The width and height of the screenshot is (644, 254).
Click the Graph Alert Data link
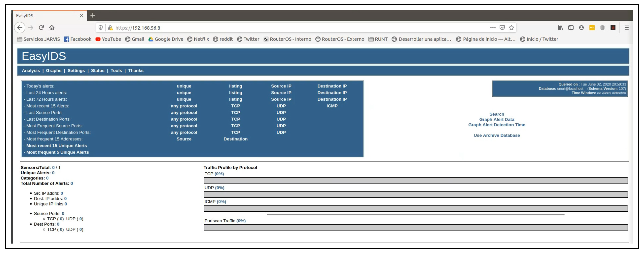pyautogui.click(x=496, y=120)
